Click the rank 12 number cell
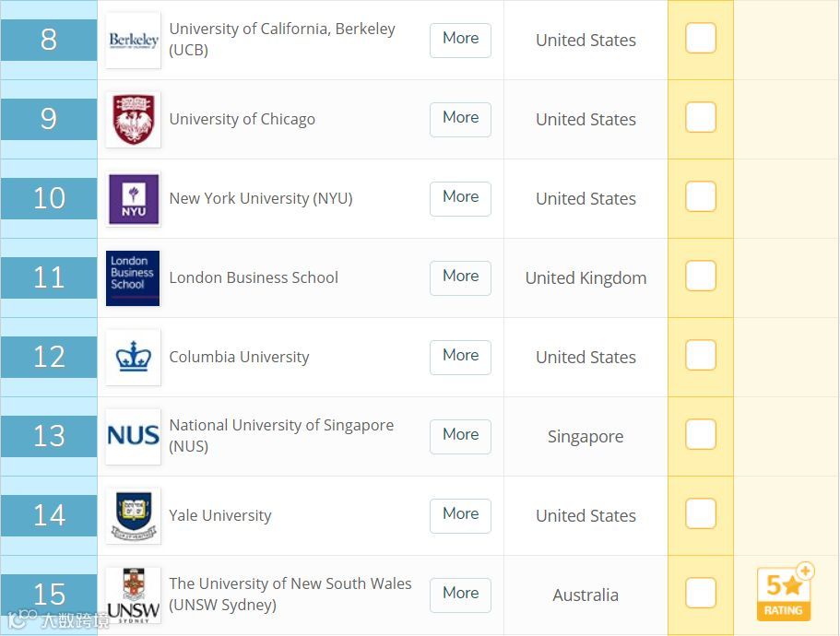This screenshot has width=840, height=636. tap(49, 358)
